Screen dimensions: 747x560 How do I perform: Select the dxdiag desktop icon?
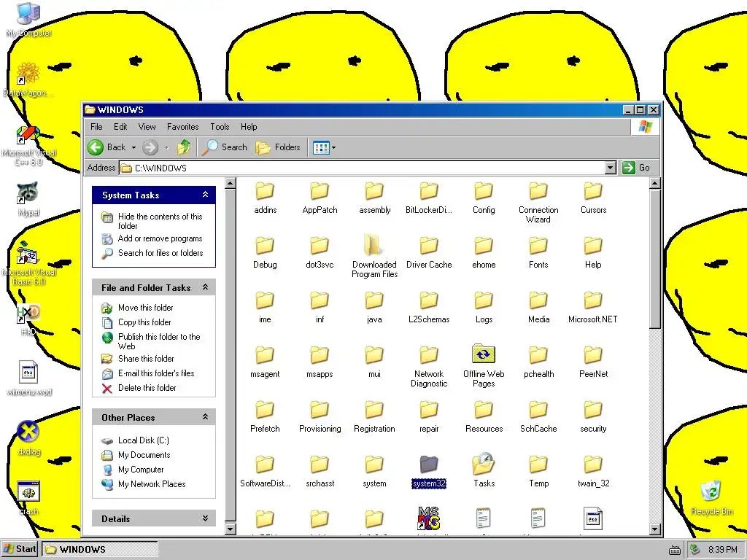tap(28, 438)
